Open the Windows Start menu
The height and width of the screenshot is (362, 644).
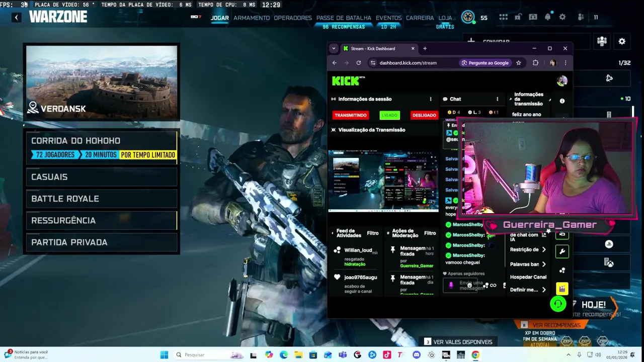click(x=164, y=354)
